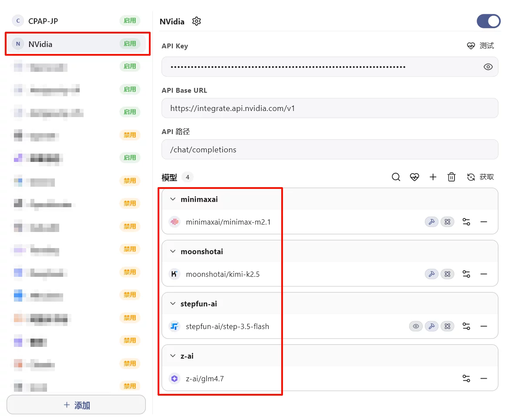
Task: Open NVidia provider settings gear icon
Action: 196,21
